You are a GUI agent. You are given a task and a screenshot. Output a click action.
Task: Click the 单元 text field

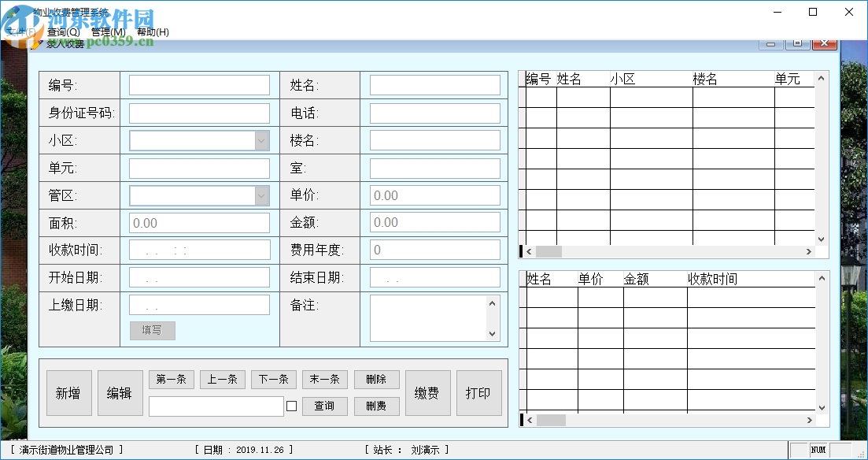click(199, 169)
